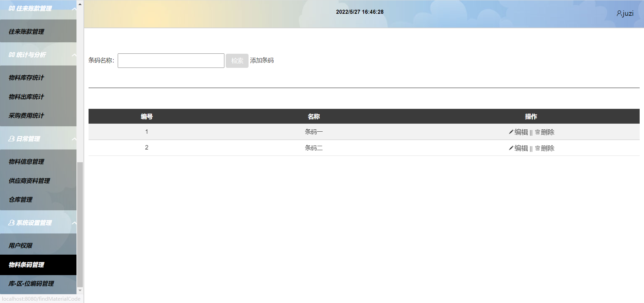This screenshot has height=303, width=644.
Task: Click the person icon before 系统设置管理
Action: pos(12,223)
